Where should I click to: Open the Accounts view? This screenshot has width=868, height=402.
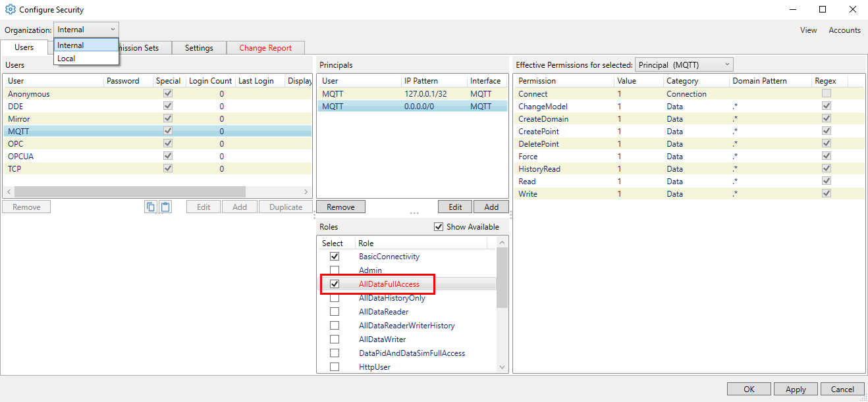click(844, 30)
